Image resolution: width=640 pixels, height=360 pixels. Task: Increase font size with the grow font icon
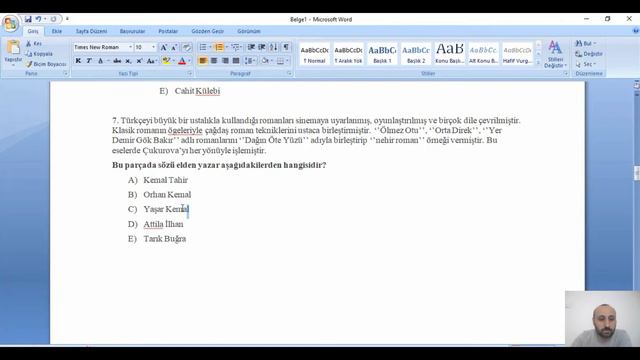164,47
